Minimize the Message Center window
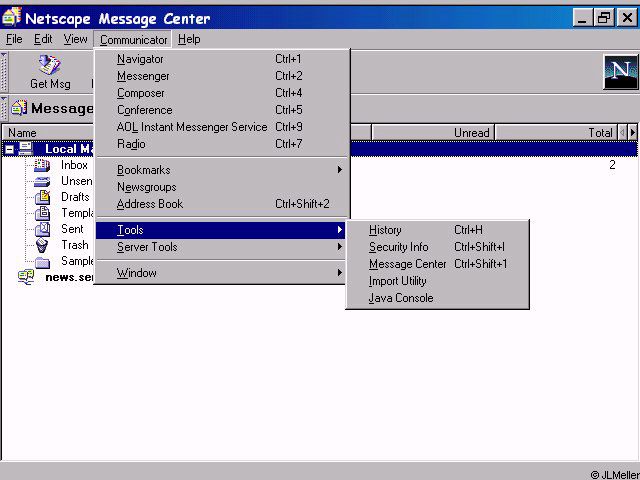The height and width of the screenshot is (480, 640). (x=582, y=18)
